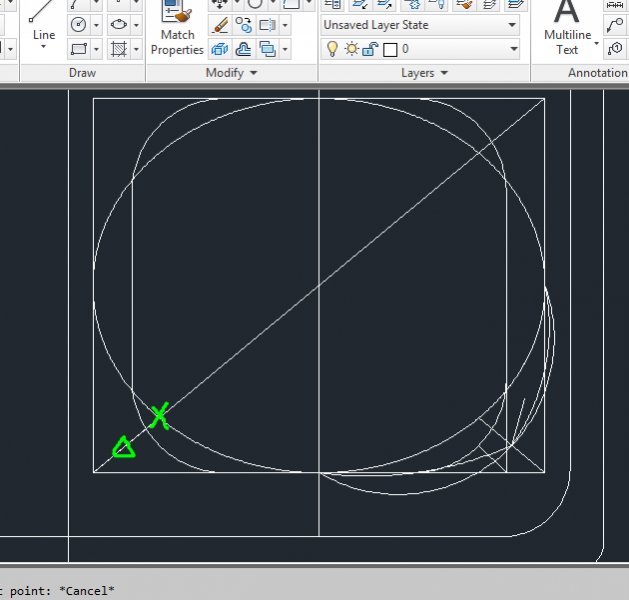Activate the Offset tool
The width and height of the screenshot is (629, 600).
coord(243,49)
